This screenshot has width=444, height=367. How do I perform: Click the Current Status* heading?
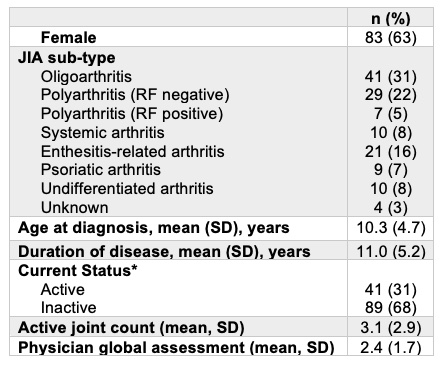pos(78,270)
